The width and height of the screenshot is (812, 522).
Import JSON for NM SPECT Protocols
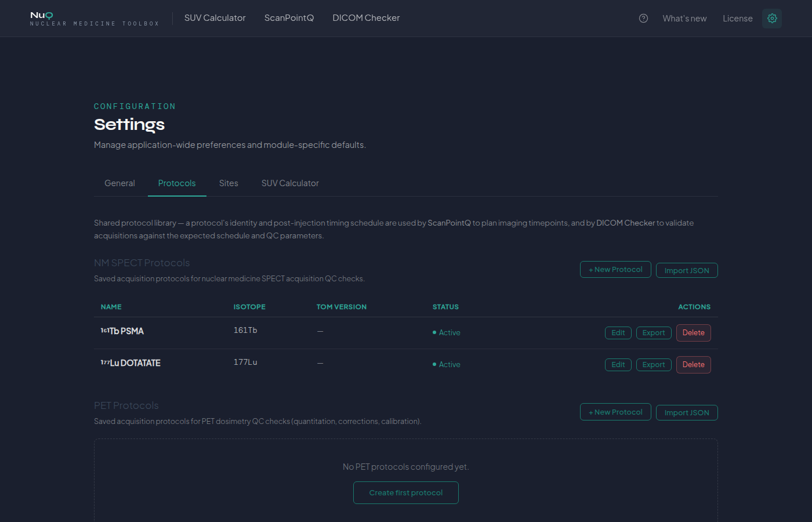coord(687,270)
